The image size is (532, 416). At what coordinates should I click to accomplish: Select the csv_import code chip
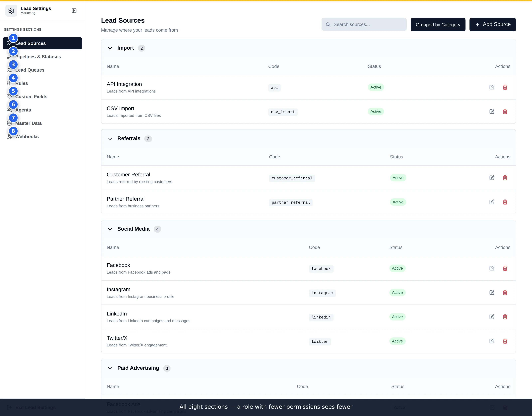click(x=283, y=112)
